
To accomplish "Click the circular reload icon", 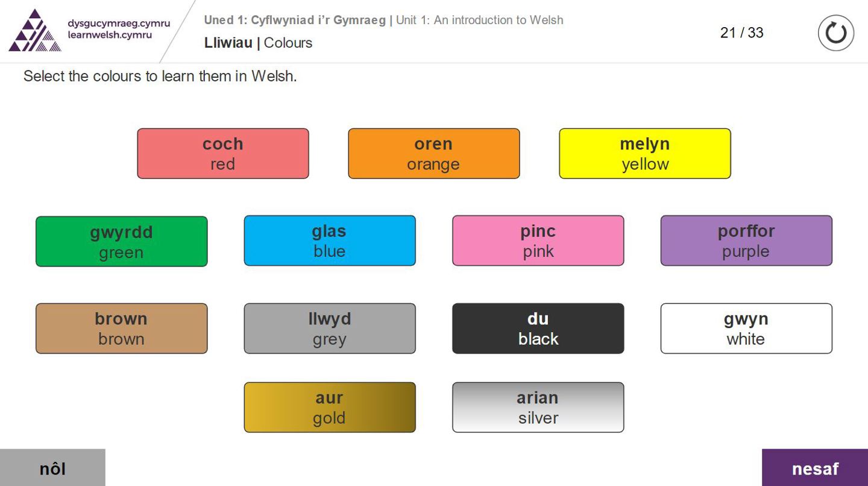I will (x=835, y=33).
